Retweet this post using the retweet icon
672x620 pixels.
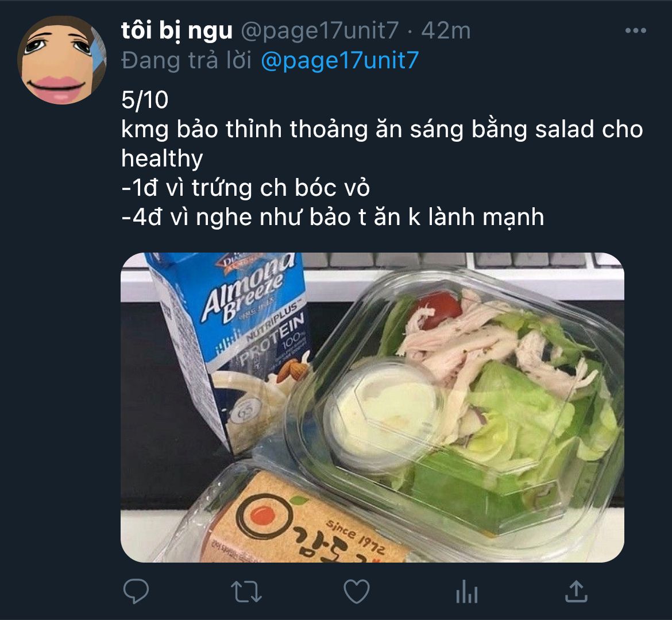[x=246, y=592]
